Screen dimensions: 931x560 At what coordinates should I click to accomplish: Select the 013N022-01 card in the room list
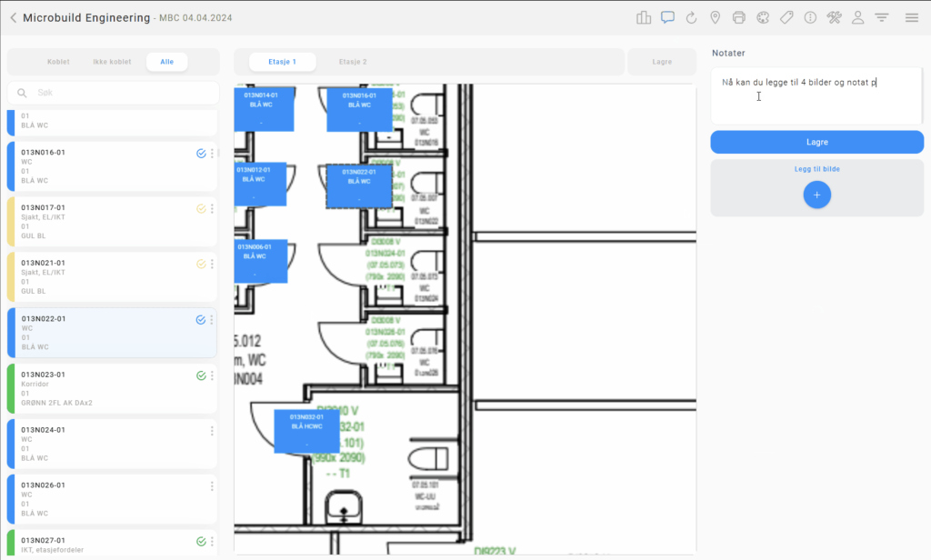[112, 333]
